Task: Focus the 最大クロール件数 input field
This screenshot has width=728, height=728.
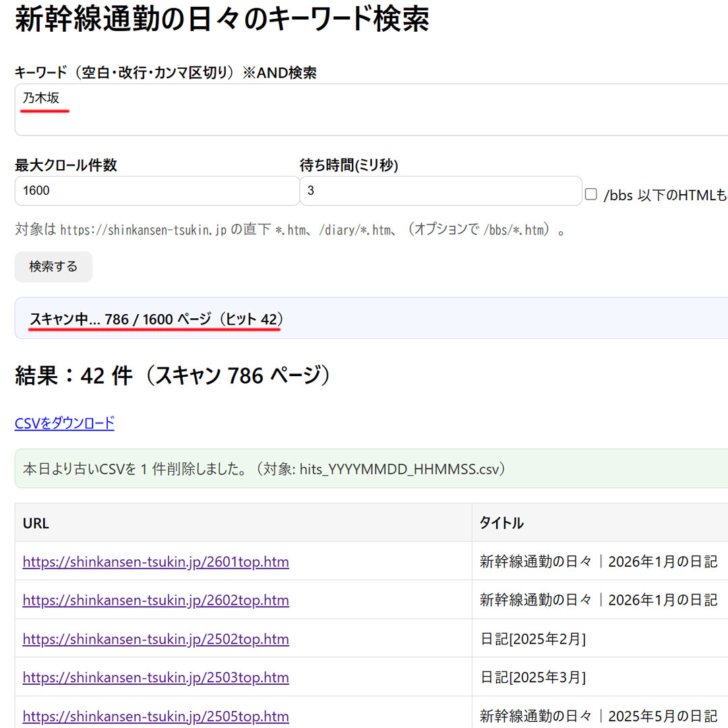Action: 156,191
